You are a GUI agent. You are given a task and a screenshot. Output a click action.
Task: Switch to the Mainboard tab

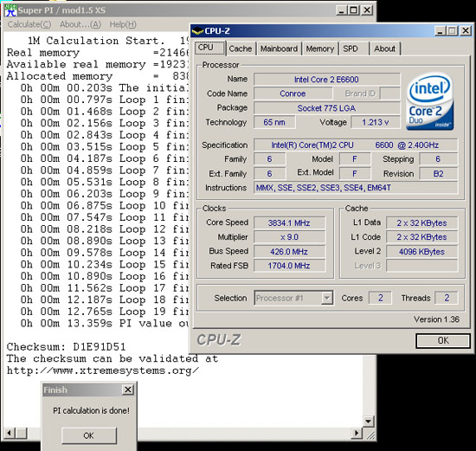pos(279,48)
